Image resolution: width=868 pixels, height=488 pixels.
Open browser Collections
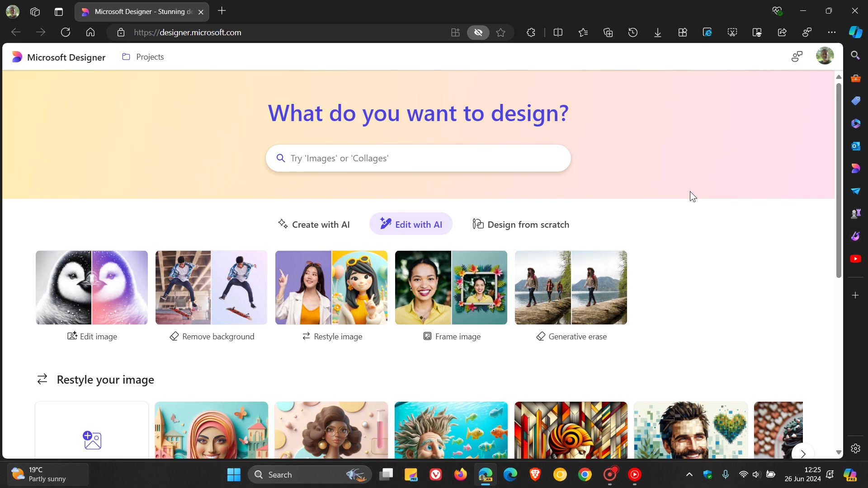tap(608, 32)
